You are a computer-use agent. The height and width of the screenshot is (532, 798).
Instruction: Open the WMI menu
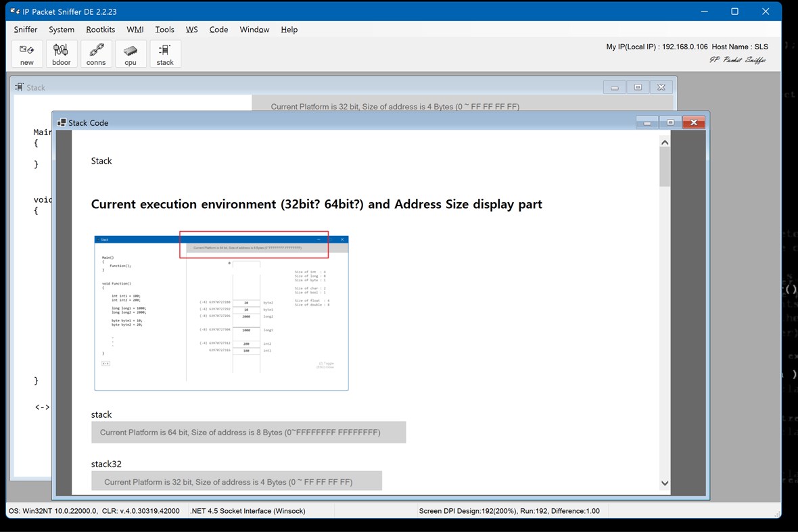pos(135,30)
